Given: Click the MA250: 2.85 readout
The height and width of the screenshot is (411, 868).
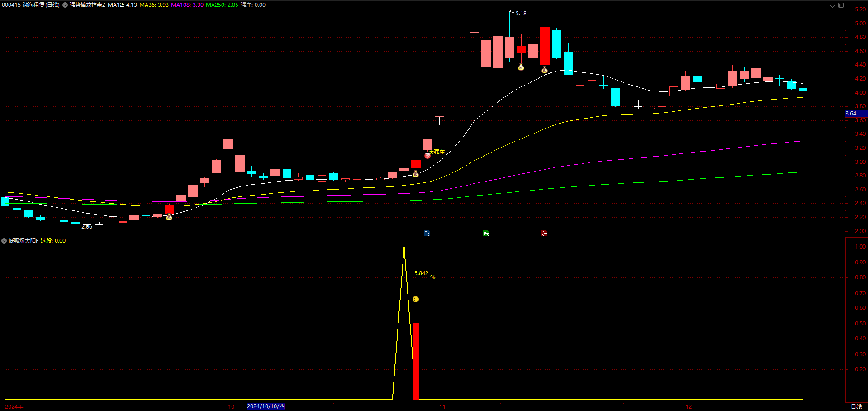Looking at the screenshot, I should click(222, 5).
